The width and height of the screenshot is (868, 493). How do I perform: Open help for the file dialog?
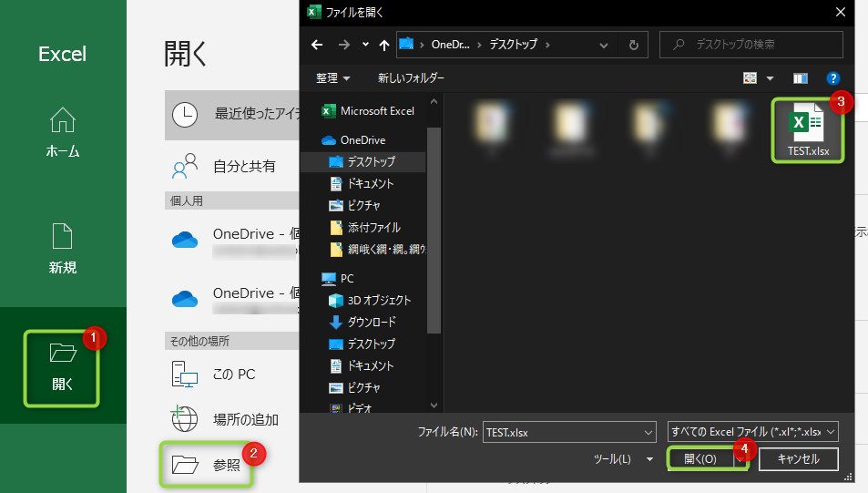tap(832, 78)
